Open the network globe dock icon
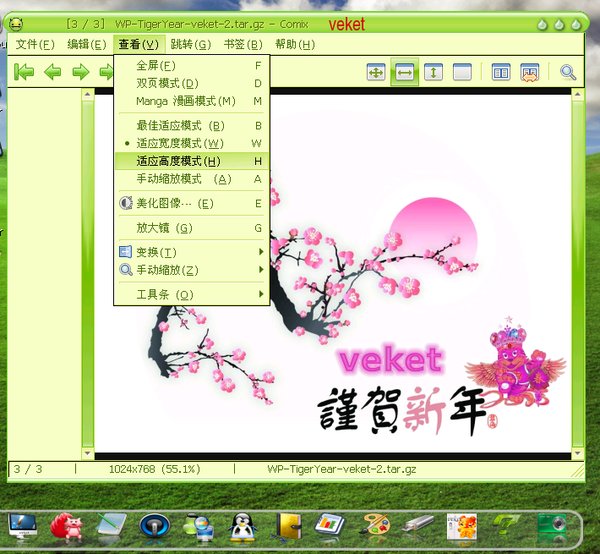 [198, 527]
